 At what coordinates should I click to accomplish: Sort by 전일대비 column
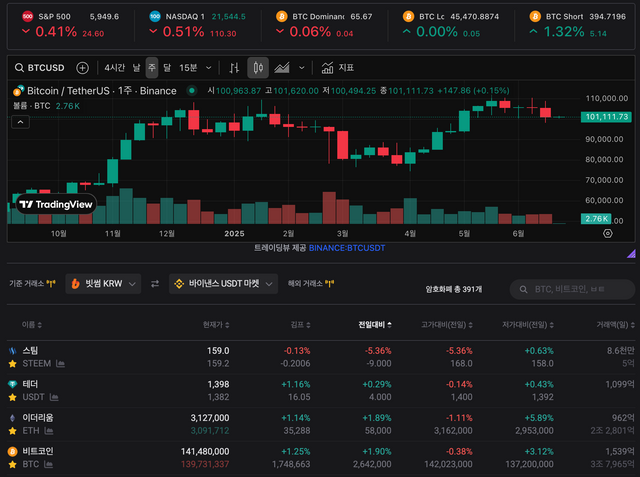coord(375,325)
